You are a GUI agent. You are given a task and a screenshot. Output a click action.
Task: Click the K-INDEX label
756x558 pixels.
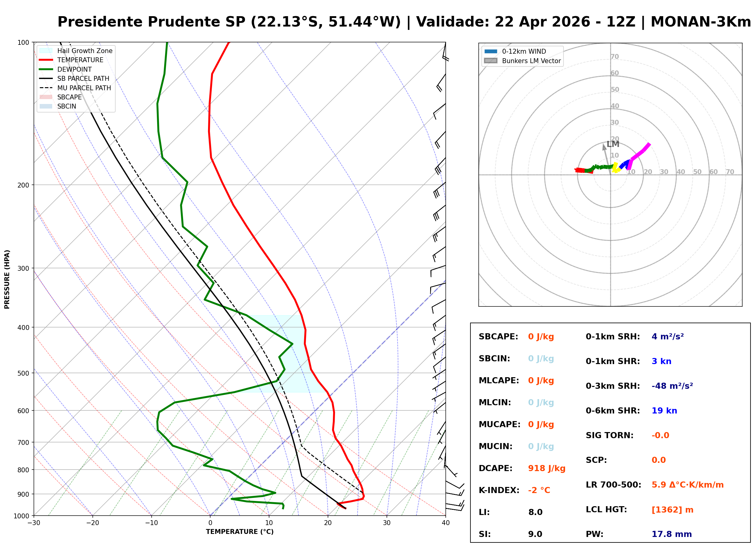click(x=499, y=490)
